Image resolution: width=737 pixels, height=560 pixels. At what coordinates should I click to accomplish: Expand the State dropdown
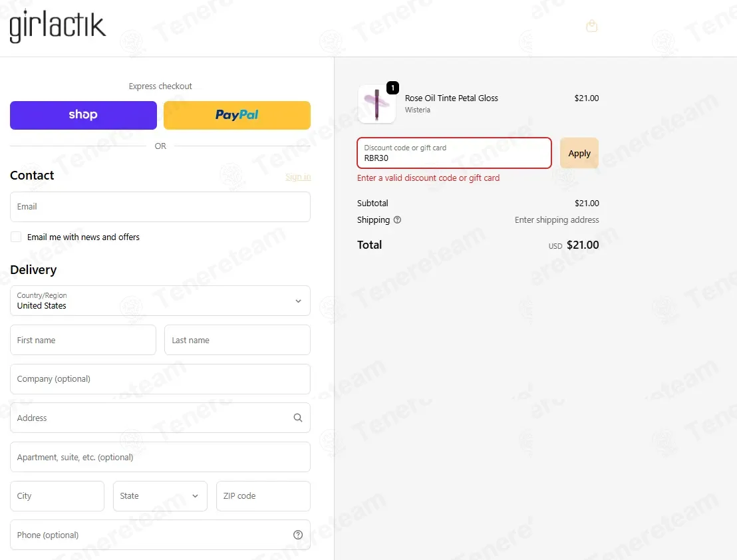pos(160,496)
